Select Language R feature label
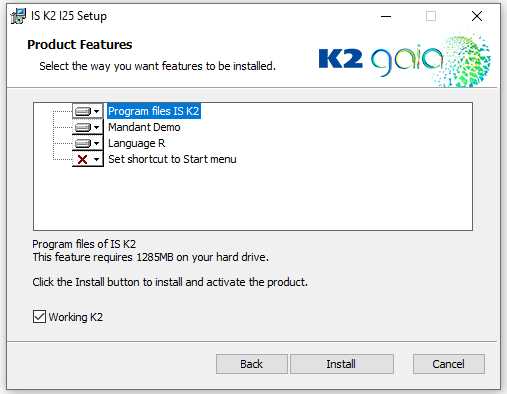Image resolution: width=507 pixels, height=394 pixels. pos(137,143)
